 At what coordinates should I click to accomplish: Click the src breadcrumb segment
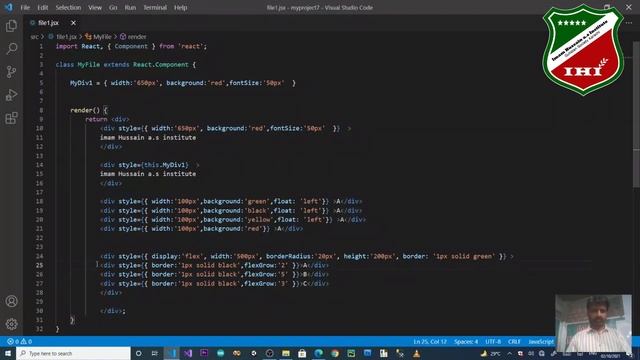(x=34, y=37)
